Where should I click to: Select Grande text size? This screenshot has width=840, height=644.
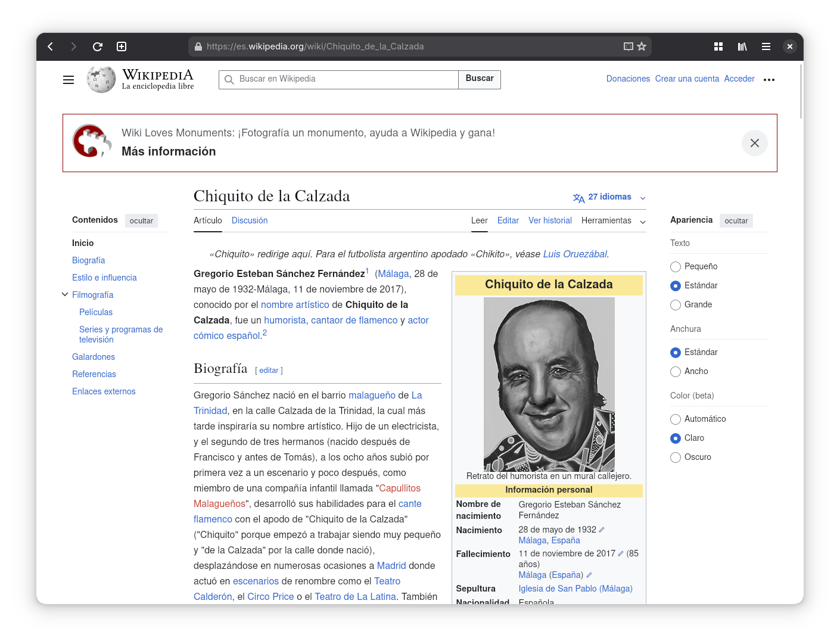(676, 305)
